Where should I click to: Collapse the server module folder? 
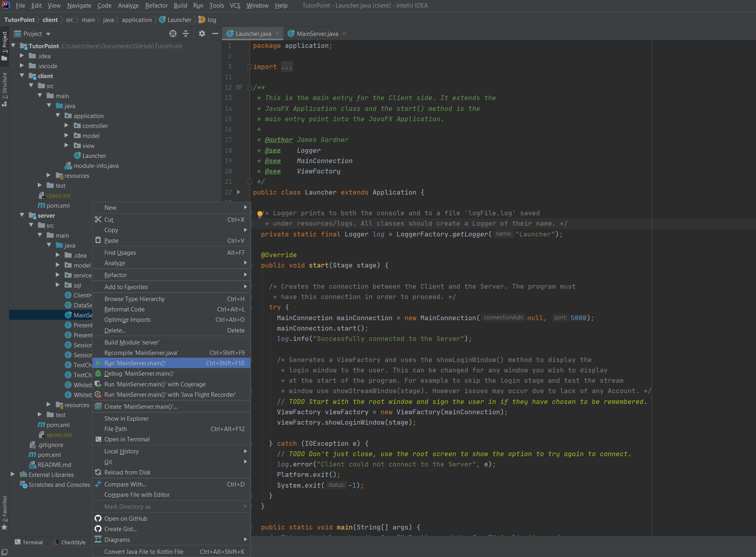pos(22,215)
